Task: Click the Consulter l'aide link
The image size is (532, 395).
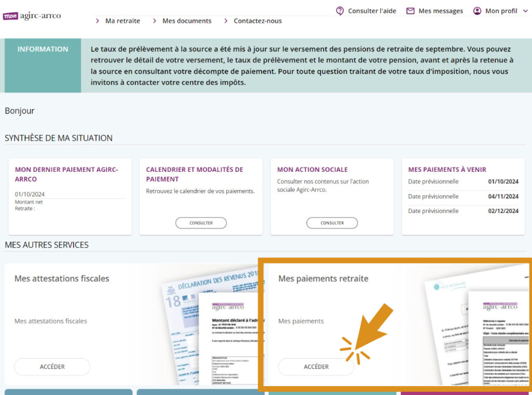Action: point(372,11)
